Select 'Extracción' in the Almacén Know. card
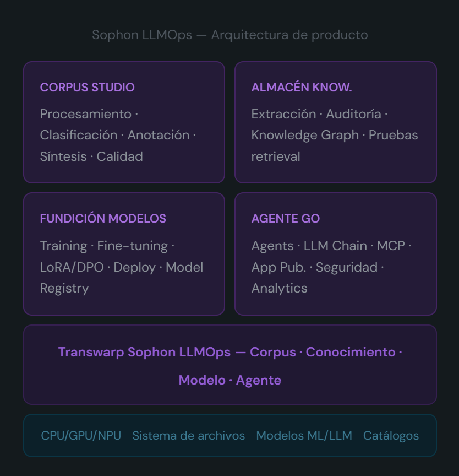This screenshot has width=459, height=476. coord(283,114)
